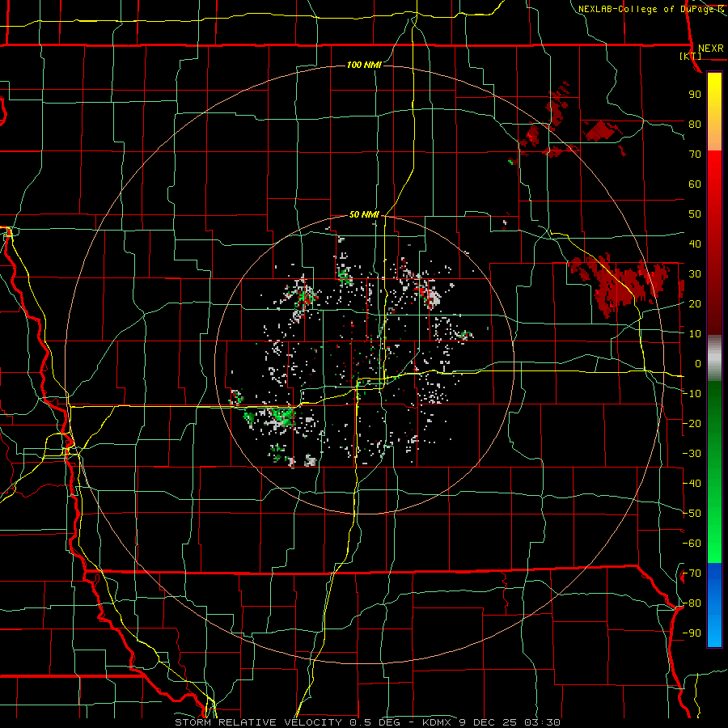Image resolution: width=728 pixels, height=728 pixels.
Task: Click the "50 NMI" range ring label
Action: pos(364,214)
